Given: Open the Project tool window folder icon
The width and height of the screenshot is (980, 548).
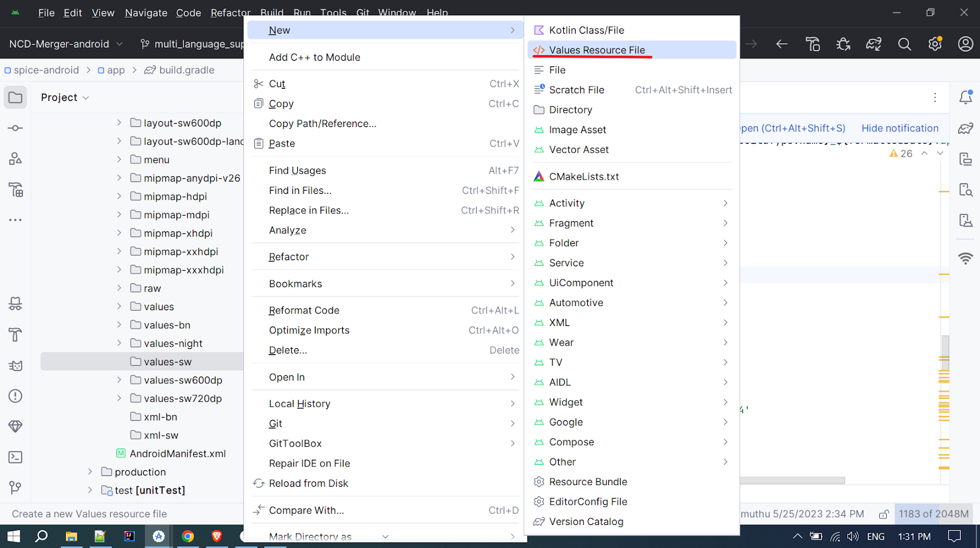Looking at the screenshot, I should 15,98.
